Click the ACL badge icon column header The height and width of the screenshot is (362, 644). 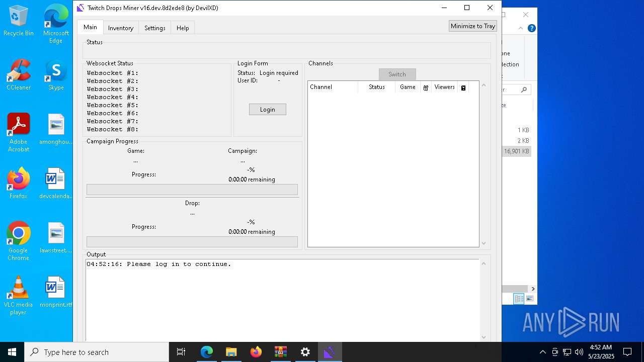pyautogui.click(x=463, y=87)
